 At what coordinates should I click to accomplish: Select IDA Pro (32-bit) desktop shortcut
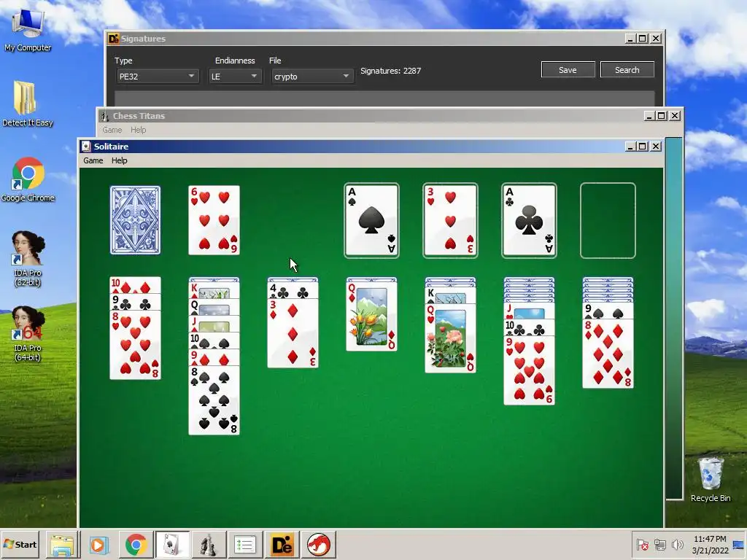tap(28, 259)
